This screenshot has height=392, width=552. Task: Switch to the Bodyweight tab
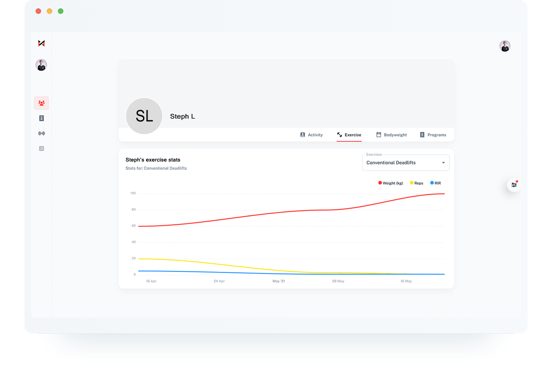[392, 135]
